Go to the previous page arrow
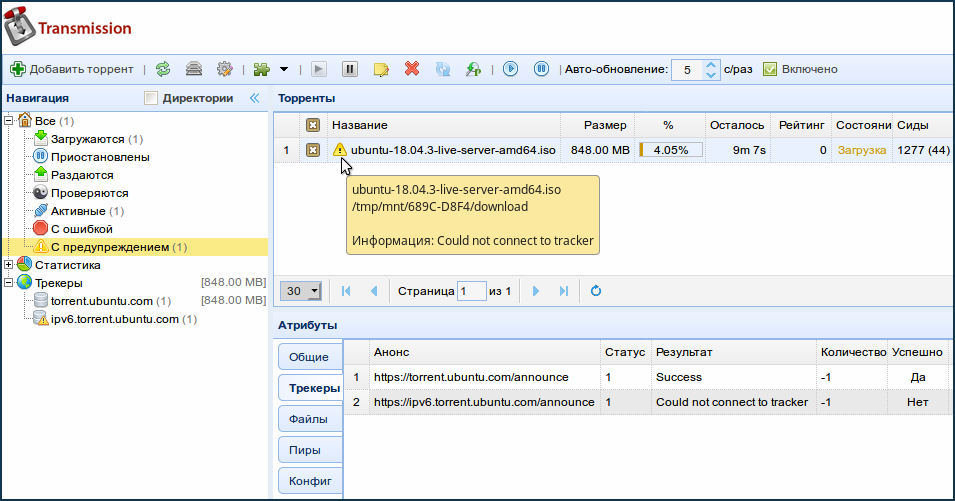This screenshot has height=501, width=955. click(x=374, y=291)
